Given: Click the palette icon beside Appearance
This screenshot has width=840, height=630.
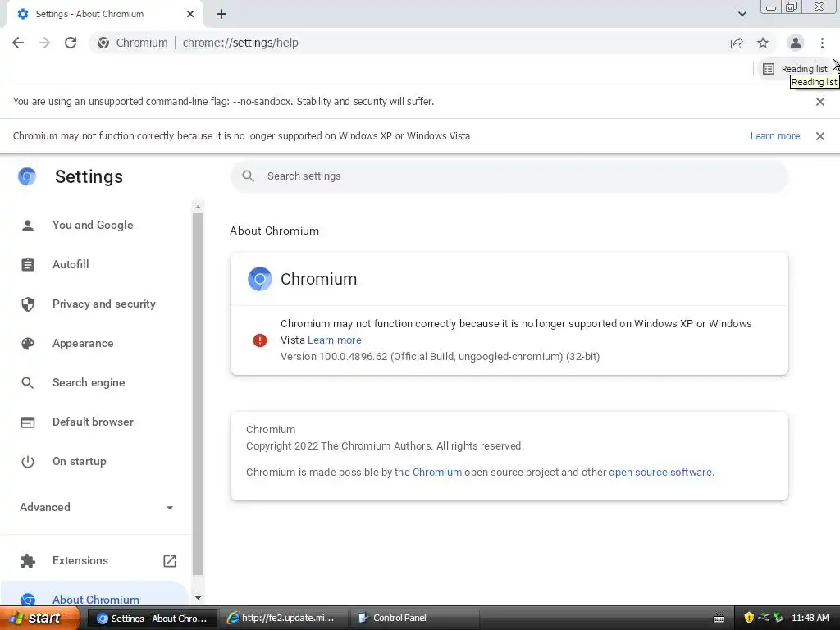Looking at the screenshot, I should pos(28,344).
